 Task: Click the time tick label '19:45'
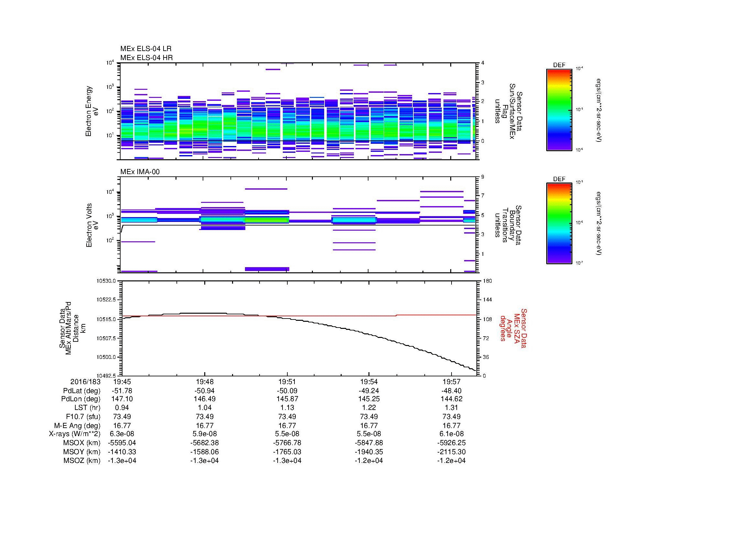(x=122, y=382)
